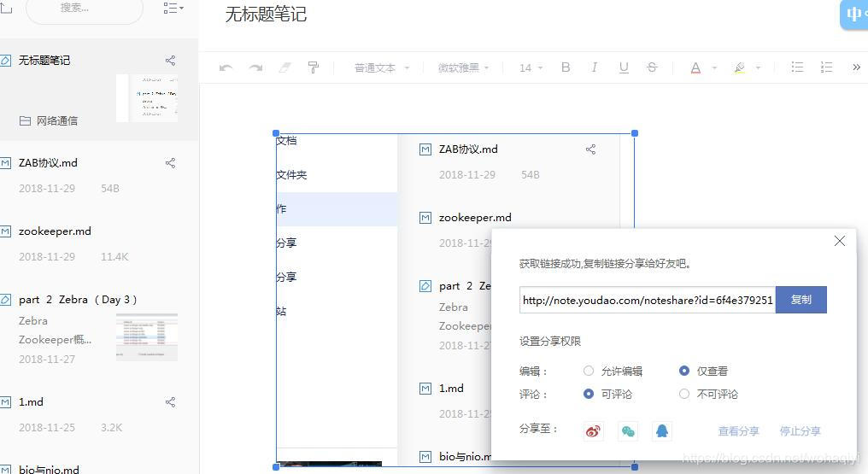Open bio与nio.md in sidebar list
The image size is (868, 474).
tap(49, 469)
